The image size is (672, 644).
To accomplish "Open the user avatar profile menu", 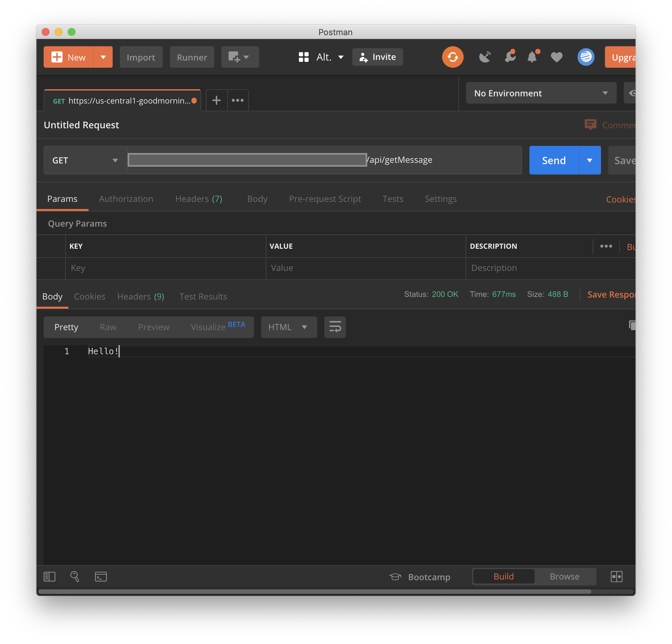I will tap(586, 57).
